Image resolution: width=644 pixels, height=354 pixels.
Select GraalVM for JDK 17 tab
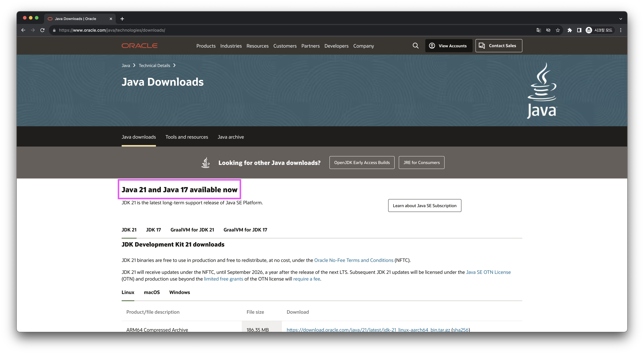coord(245,230)
